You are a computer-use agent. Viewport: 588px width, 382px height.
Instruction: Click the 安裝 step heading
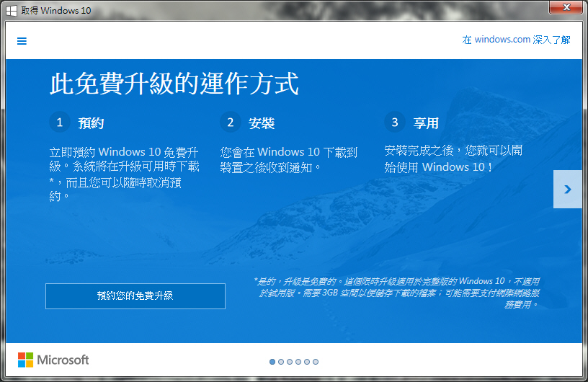tap(262, 123)
